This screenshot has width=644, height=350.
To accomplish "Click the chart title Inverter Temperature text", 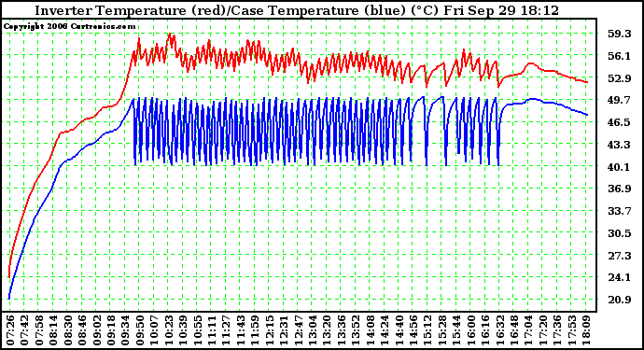I will tap(110, 10).
